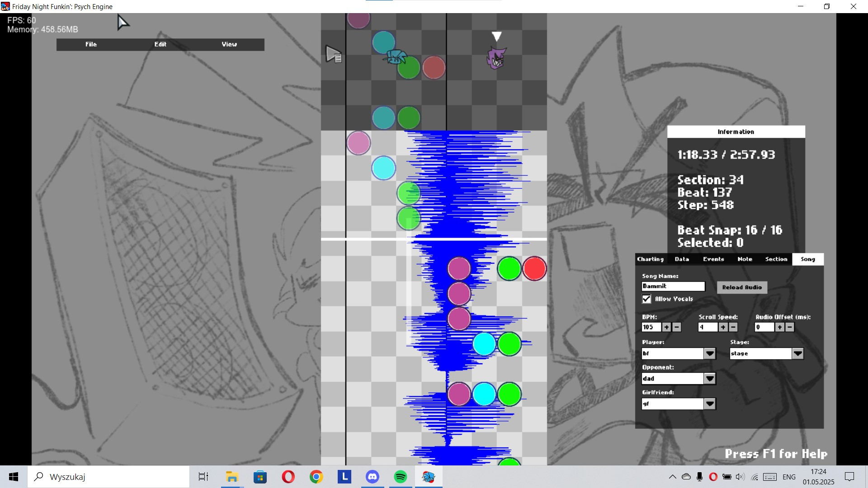Select the light pink note above the playhead
This screenshot has height=488, width=868.
pos(359,143)
